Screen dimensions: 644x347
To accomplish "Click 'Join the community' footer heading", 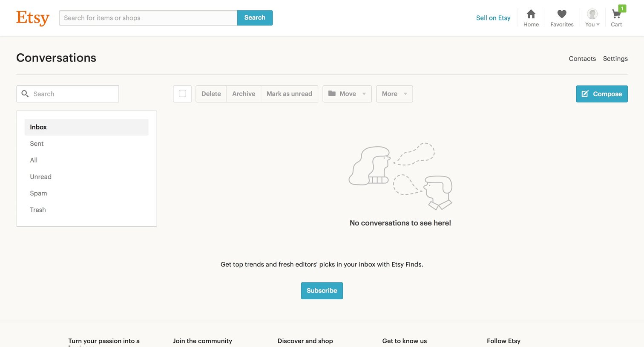I will 202,341.
